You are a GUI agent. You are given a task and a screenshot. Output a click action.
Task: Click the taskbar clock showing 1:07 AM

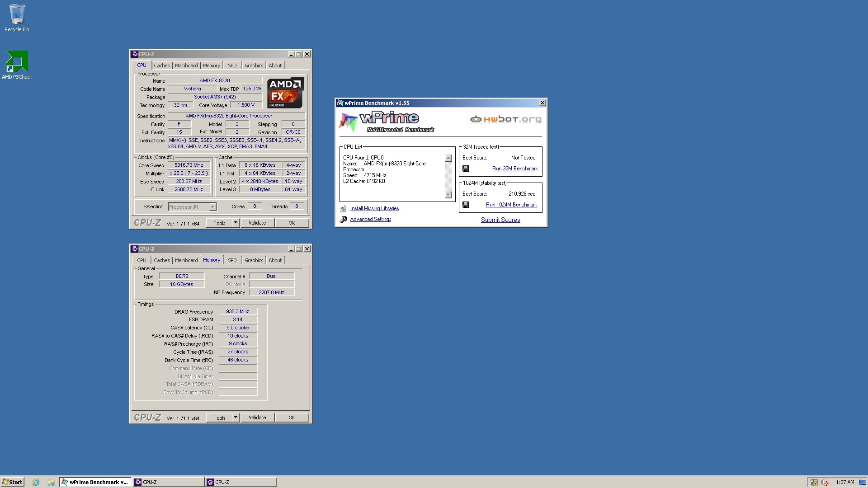845,482
